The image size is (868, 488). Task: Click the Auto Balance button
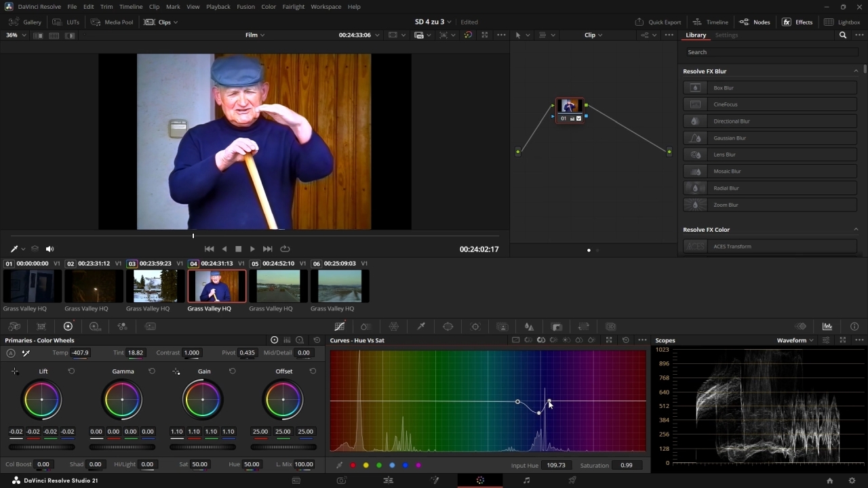[x=11, y=352]
